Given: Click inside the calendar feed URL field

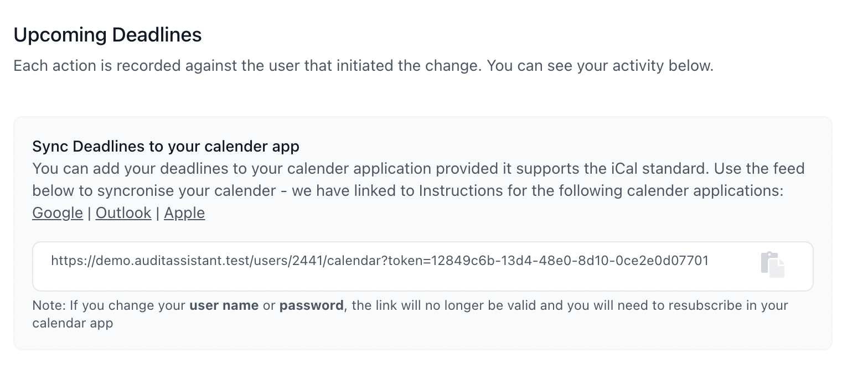Looking at the screenshot, I should click(422, 266).
